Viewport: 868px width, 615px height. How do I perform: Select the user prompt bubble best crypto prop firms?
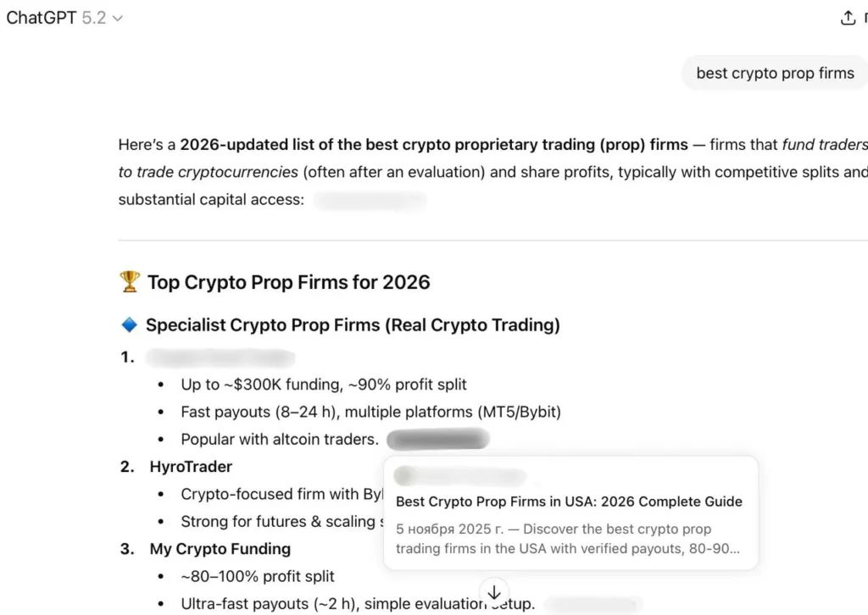click(774, 73)
